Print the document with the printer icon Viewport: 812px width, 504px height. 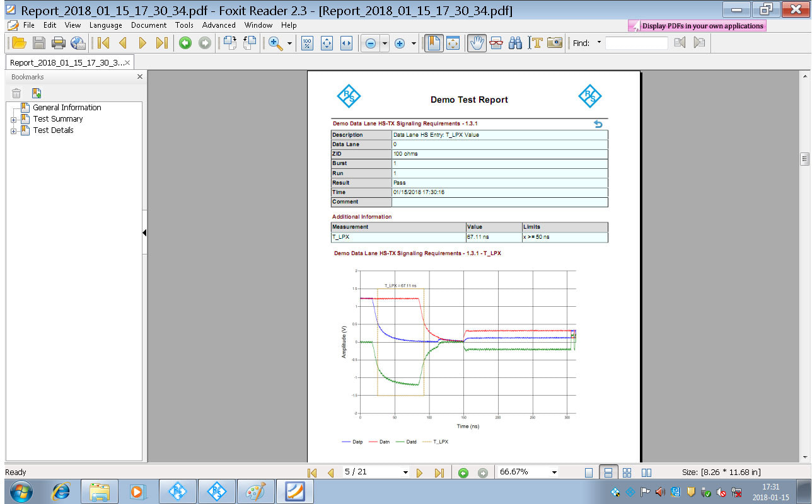click(59, 43)
